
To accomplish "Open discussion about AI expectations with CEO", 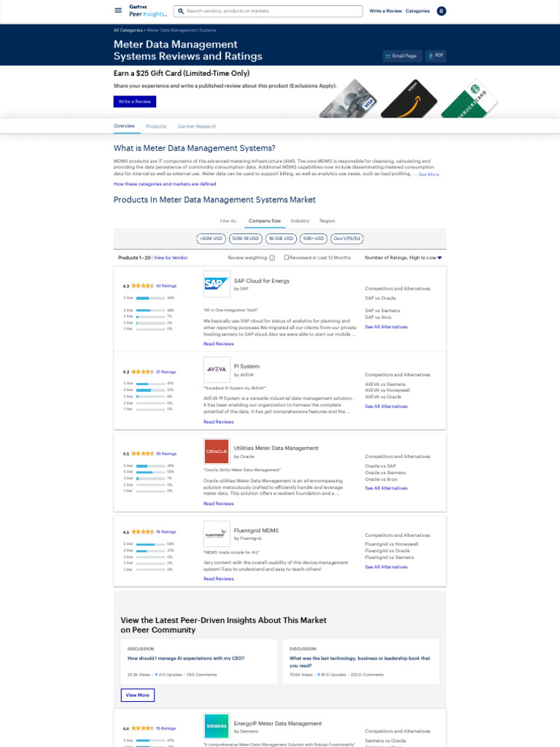I will pos(186,659).
